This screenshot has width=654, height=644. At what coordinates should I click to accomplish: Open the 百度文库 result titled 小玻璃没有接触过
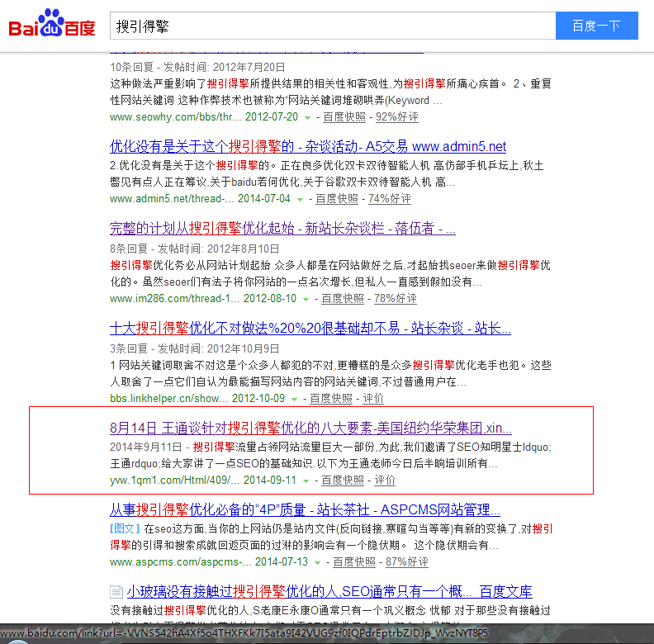[x=329, y=592]
